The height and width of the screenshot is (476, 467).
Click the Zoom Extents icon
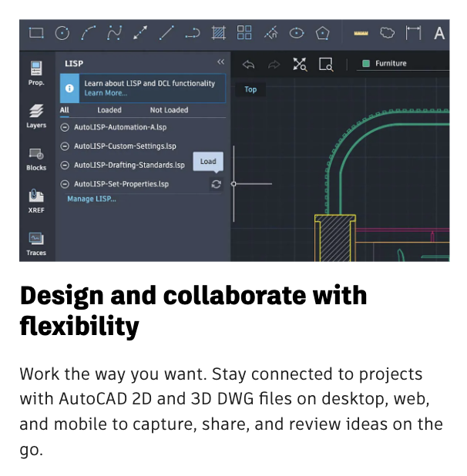tap(300, 64)
